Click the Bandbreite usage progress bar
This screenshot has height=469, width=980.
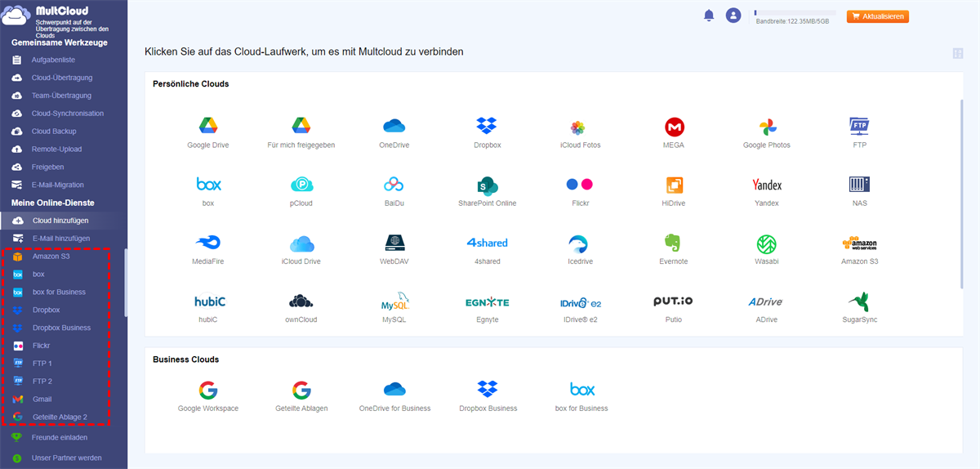(795, 13)
